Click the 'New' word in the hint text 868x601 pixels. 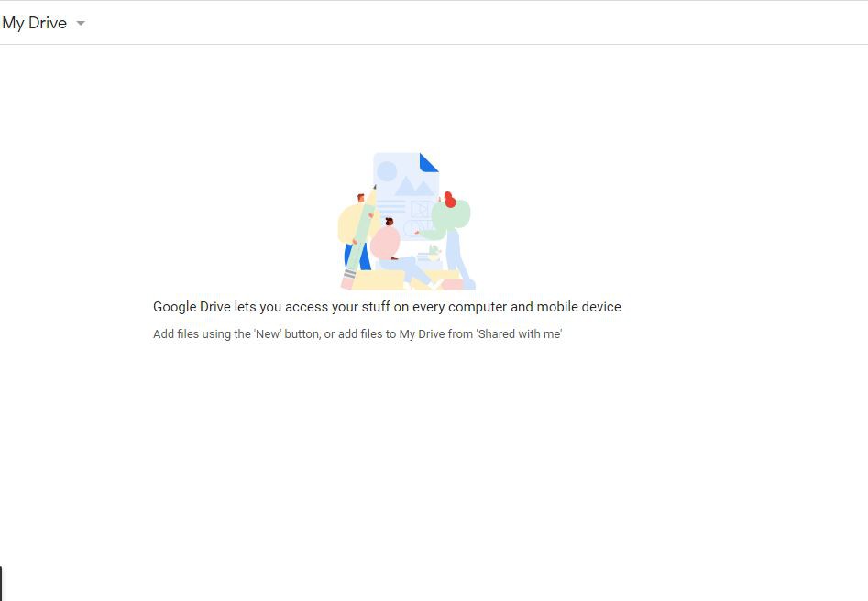click(268, 334)
